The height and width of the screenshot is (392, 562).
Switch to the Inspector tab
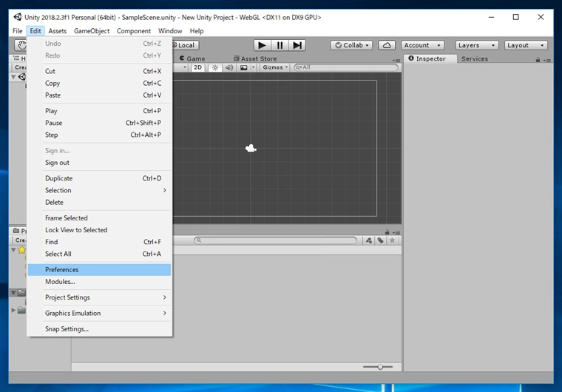coord(430,59)
